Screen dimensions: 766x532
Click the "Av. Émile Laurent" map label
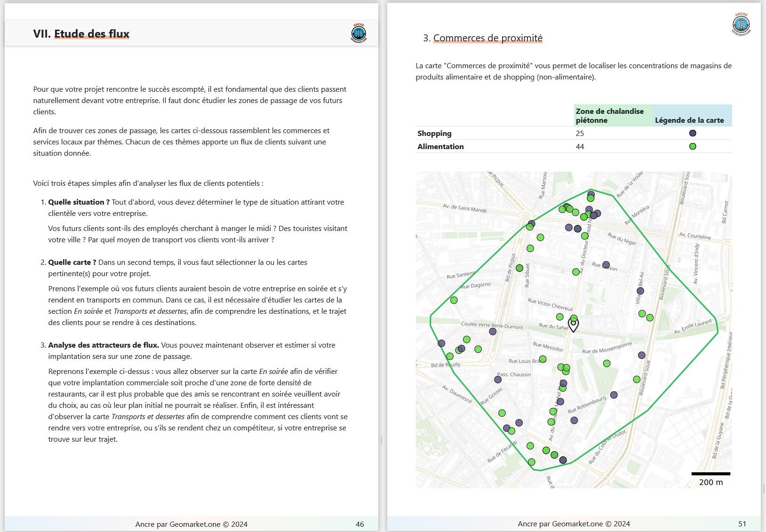click(693, 326)
